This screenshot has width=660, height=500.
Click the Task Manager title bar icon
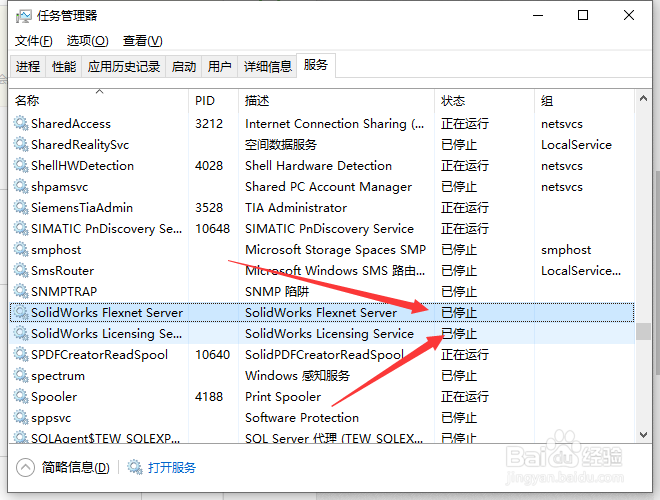point(24,16)
